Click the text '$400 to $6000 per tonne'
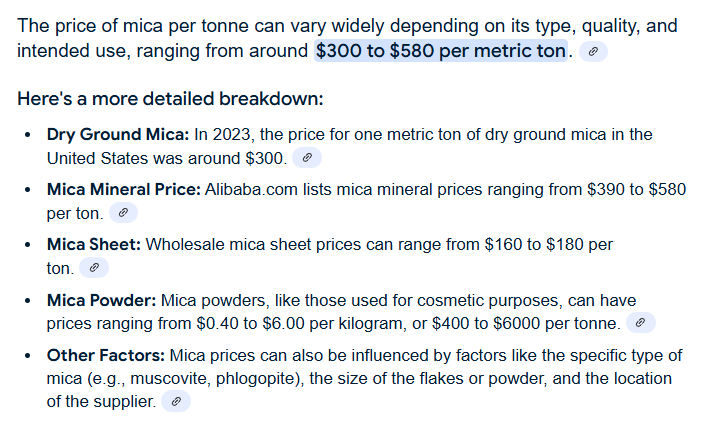The height and width of the screenshot is (435, 715). [x=526, y=323]
